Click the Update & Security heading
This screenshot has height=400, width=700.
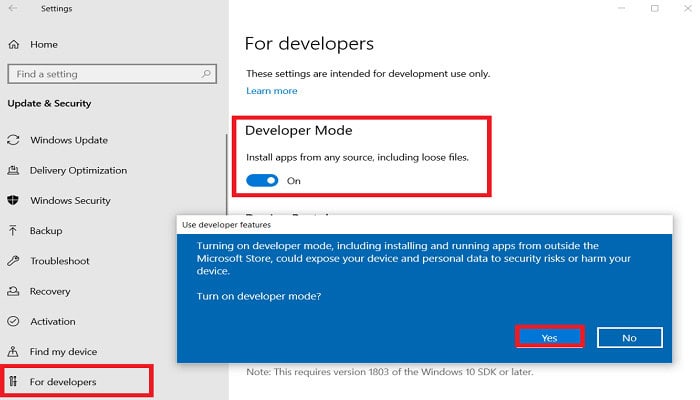point(49,104)
